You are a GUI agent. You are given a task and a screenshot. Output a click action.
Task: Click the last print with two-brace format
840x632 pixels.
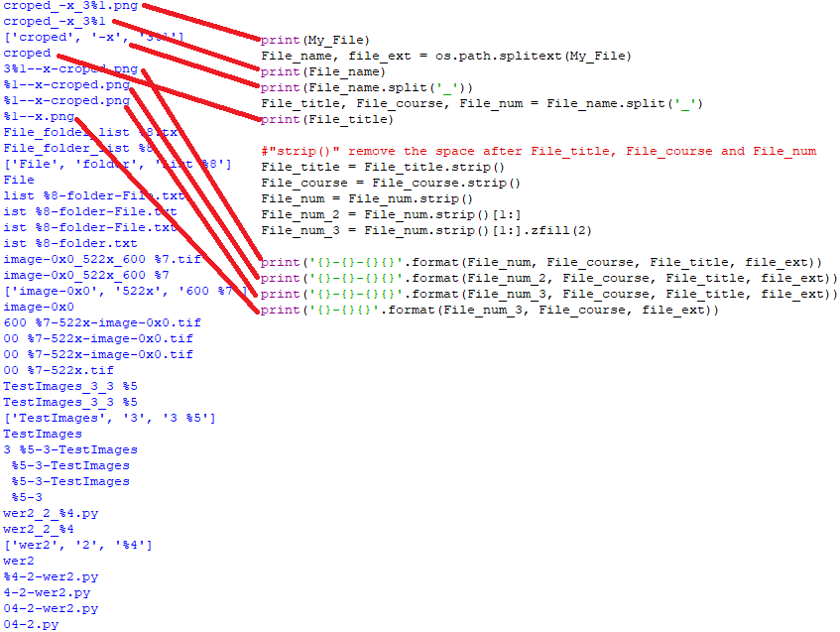(x=490, y=310)
